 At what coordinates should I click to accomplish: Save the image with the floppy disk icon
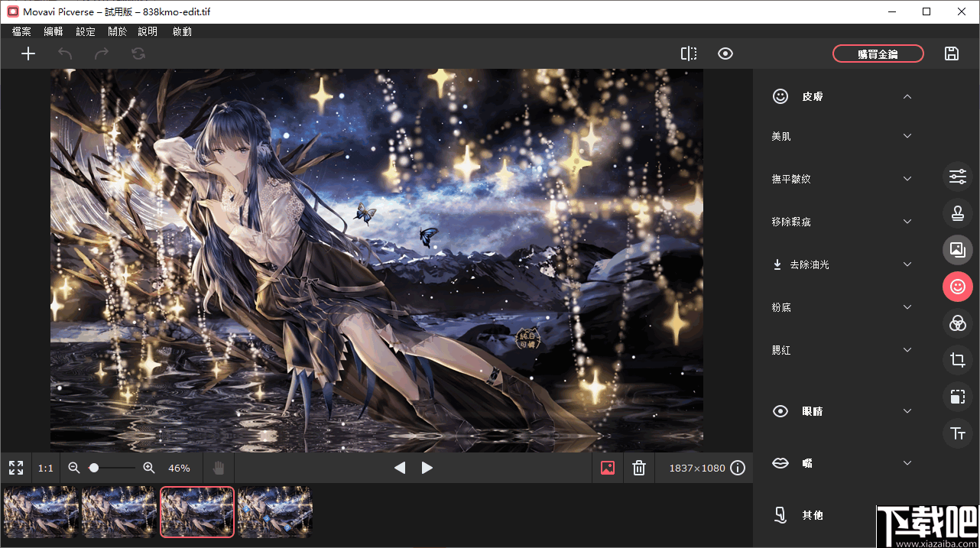coord(952,54)
